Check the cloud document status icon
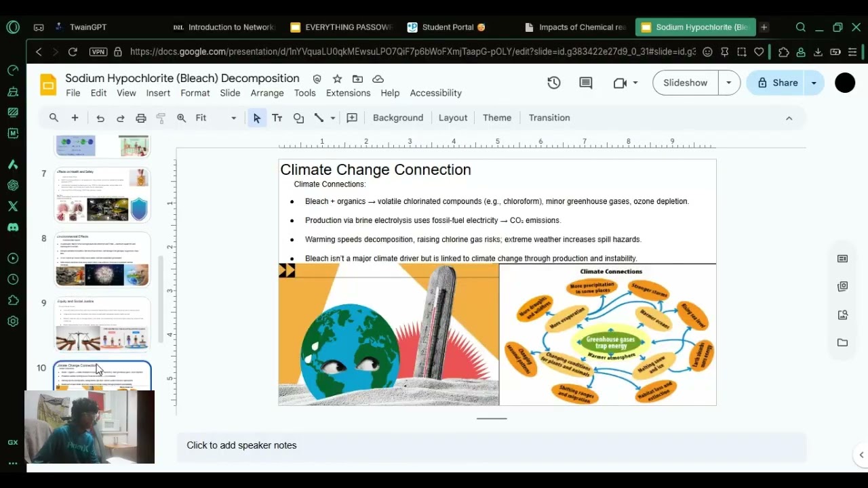 (x=378, y=79)
